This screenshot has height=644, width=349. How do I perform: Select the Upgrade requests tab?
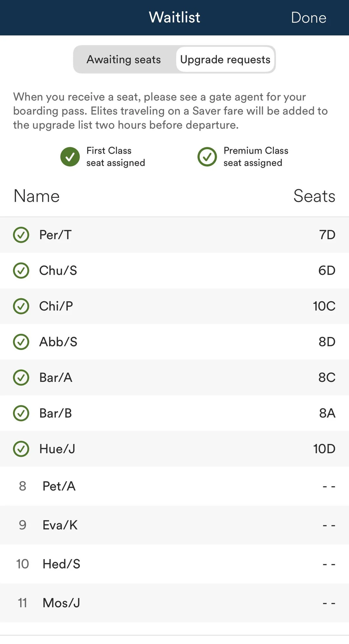[225, 60]
